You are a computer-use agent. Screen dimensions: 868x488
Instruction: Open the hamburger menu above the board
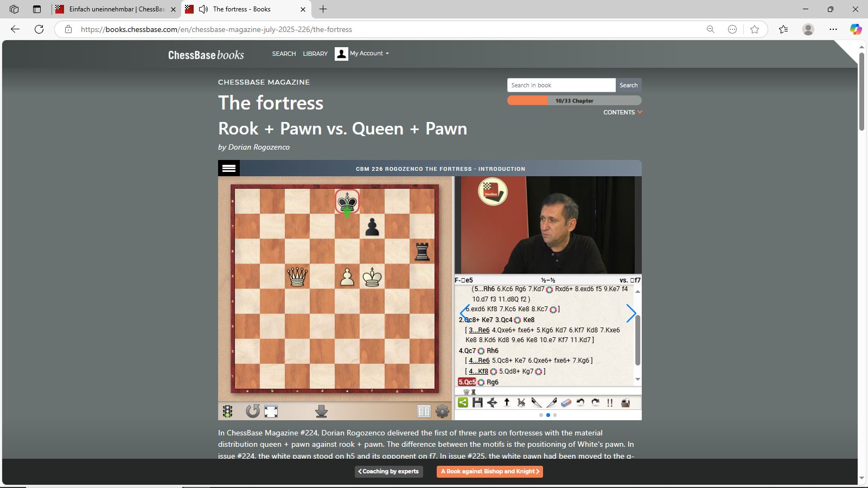click(x=229, y=169)
